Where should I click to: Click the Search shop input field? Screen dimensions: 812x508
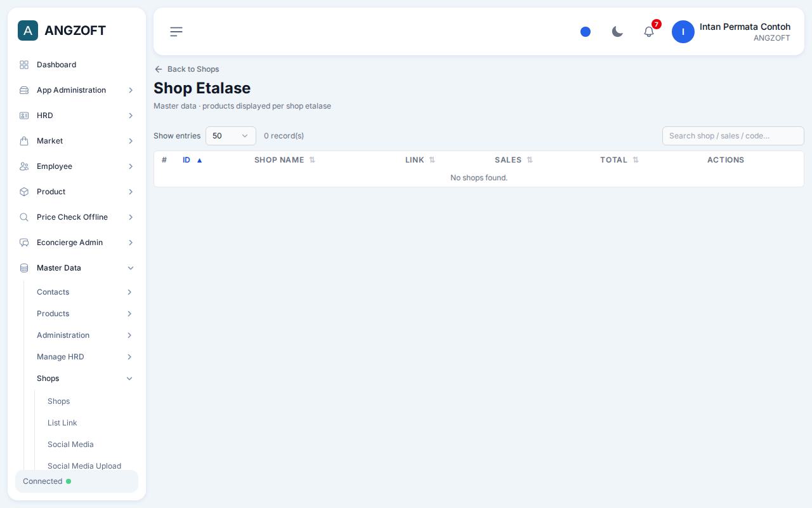(x=733, y=136)
